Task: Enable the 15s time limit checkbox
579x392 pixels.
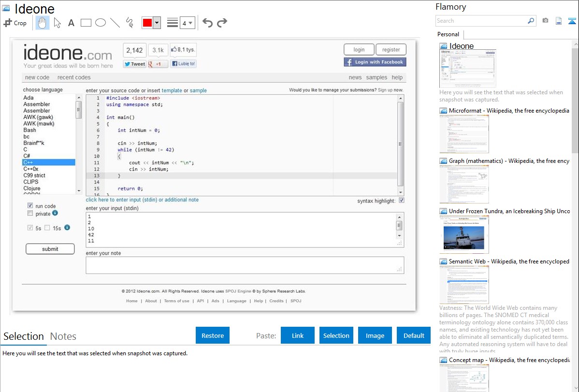Action: point(47,228)
